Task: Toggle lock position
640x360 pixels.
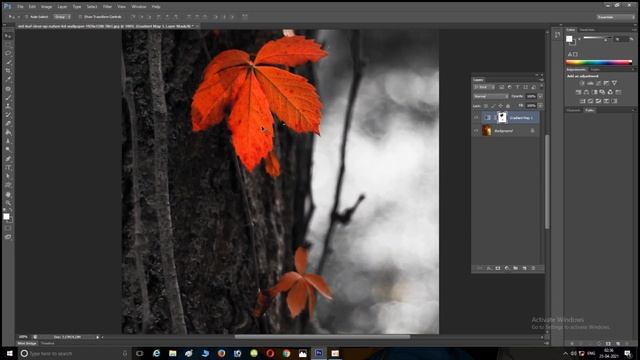Action: coord(500,106)
